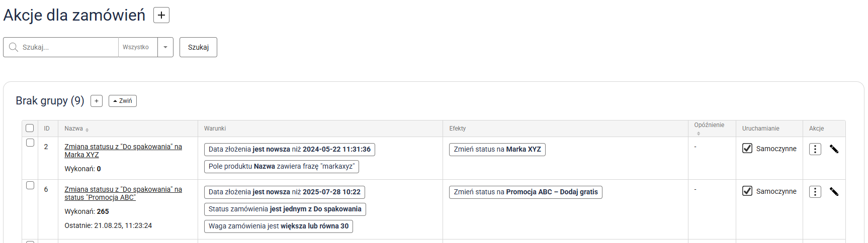This screenshot has height=243, width=868.
Task: Click the plus icon beside page title
Action: pyautogui.click(x=161, y=15)
